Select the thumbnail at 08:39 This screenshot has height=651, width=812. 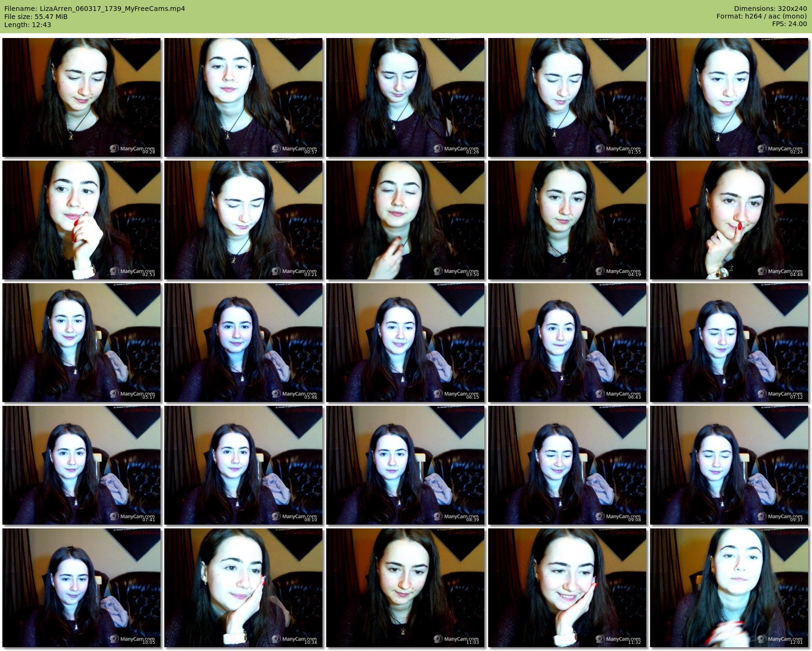[406, 465]
